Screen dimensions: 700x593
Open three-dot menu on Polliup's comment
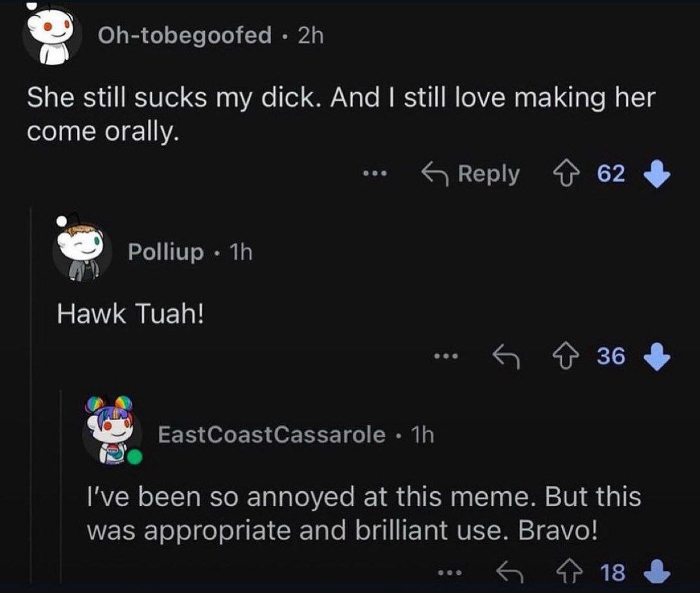pos(447,356)
